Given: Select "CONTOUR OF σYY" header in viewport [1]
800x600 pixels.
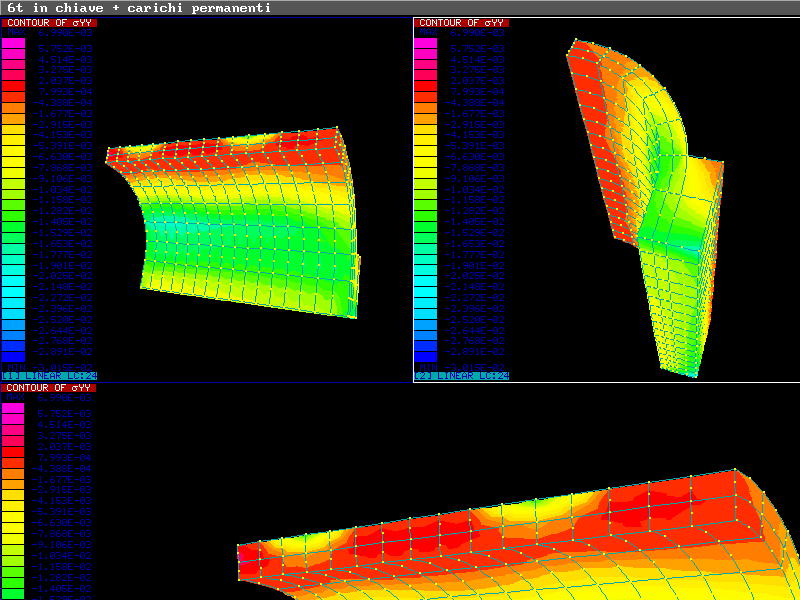Looking at the screenshot, I should click(x=49, y=22).
